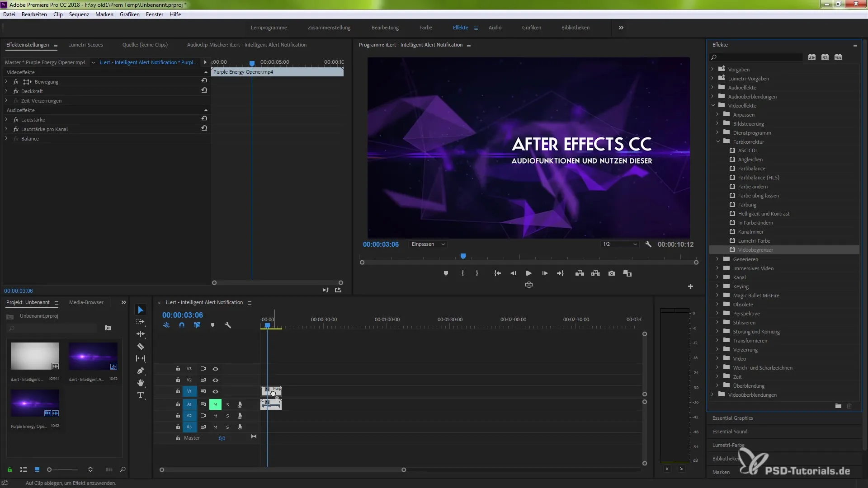Viewport: 868px width, 488px height.
Task: Select the Hand tool
Action: pos(141,383)
